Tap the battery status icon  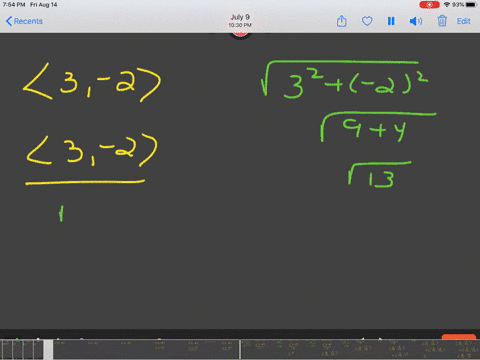click(471, 5)
